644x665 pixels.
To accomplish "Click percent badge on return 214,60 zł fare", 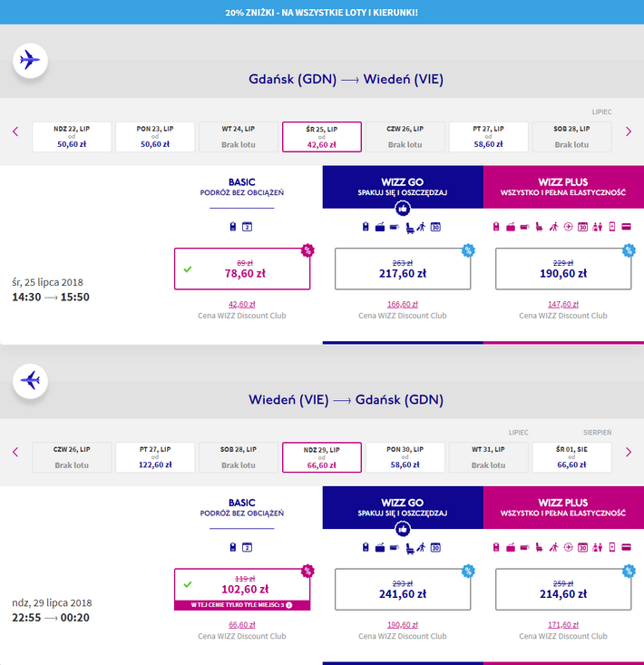I will click(629, 572).
